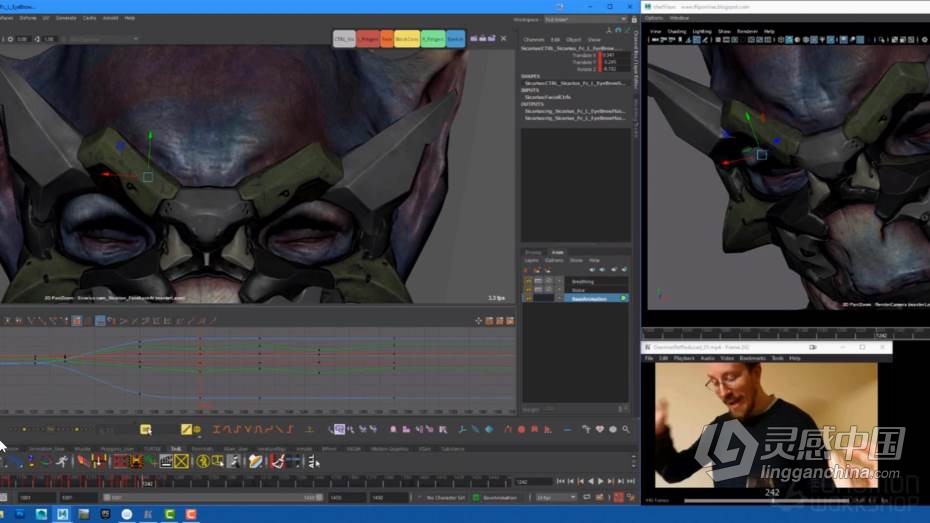Image resolution: width=930 pixels, height=523 pixels.
Task: Click the yellow crossed-box shelf icon
Action: click(181, 461)
